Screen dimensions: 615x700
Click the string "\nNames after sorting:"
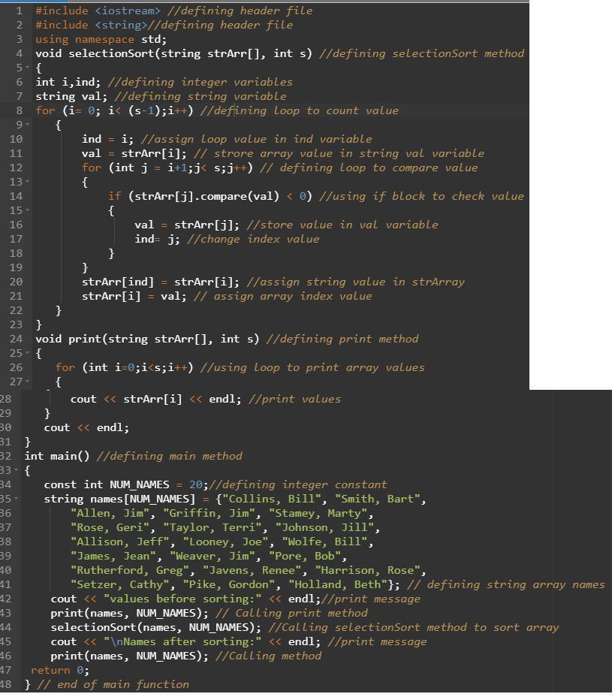(182, 642)
